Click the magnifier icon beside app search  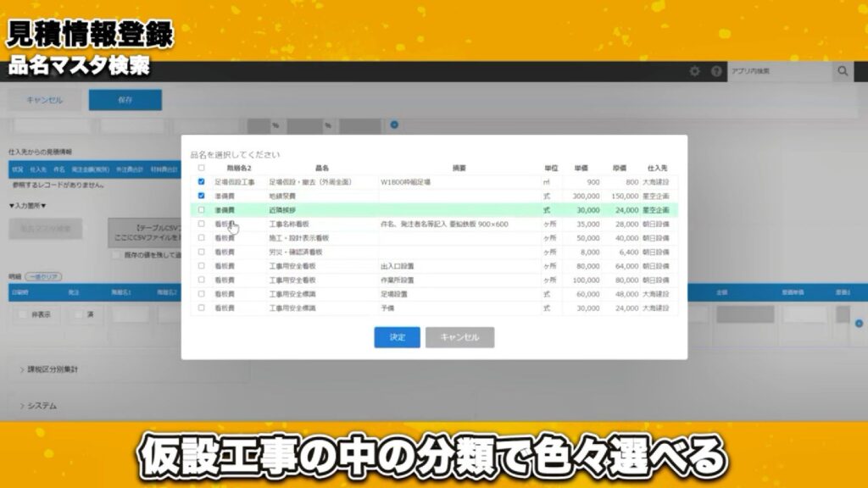pos(843,71)
